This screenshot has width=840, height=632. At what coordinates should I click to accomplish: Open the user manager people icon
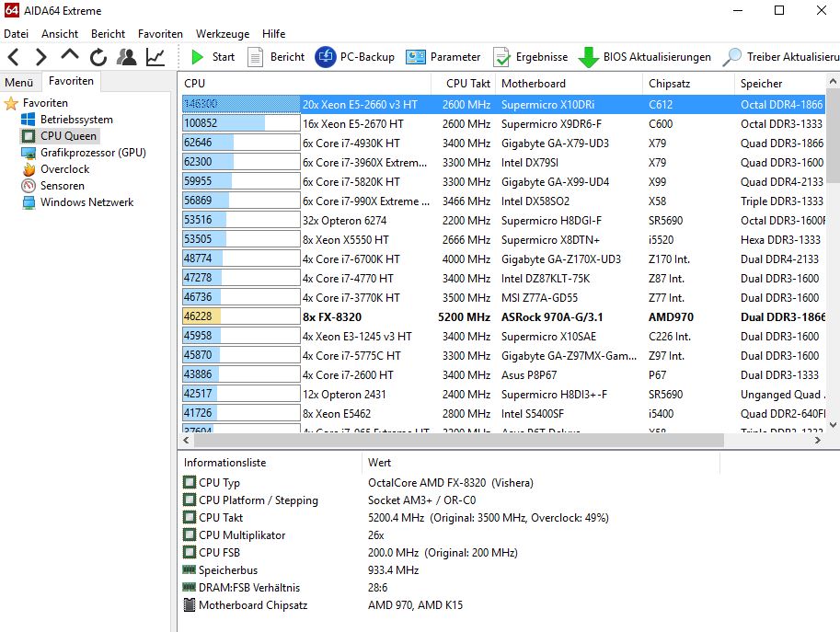point(126,57)
